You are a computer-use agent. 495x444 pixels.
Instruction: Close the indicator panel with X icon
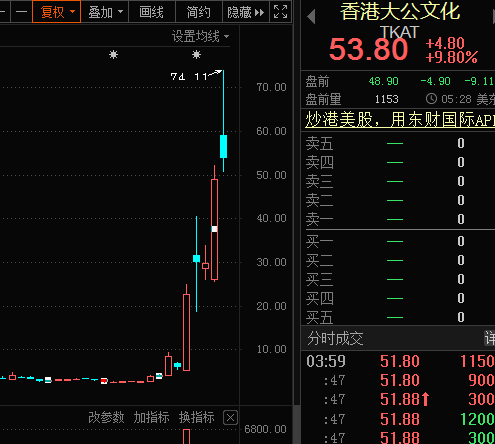point(230,418)
